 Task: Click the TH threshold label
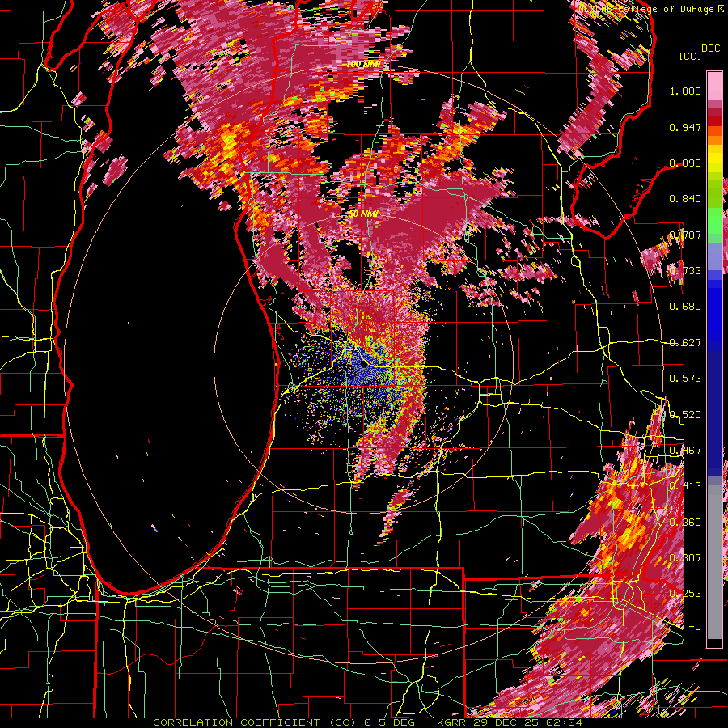[x=695, y=629]
